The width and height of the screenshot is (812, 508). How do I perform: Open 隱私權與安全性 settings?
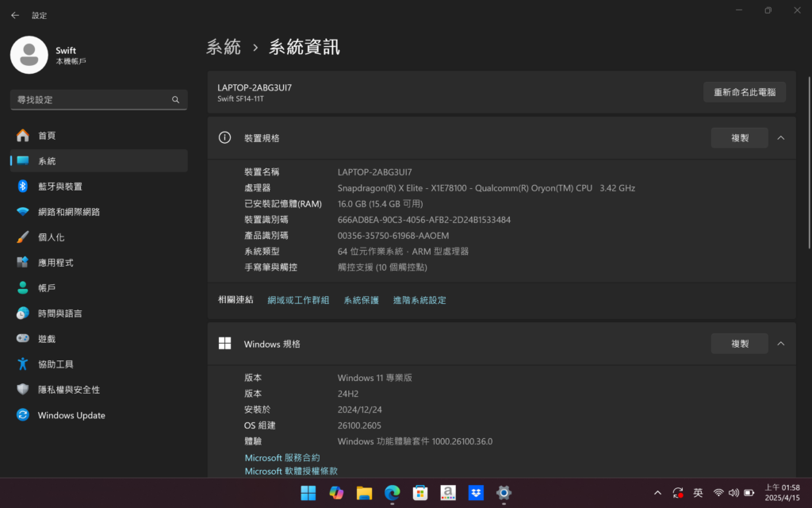99,389
